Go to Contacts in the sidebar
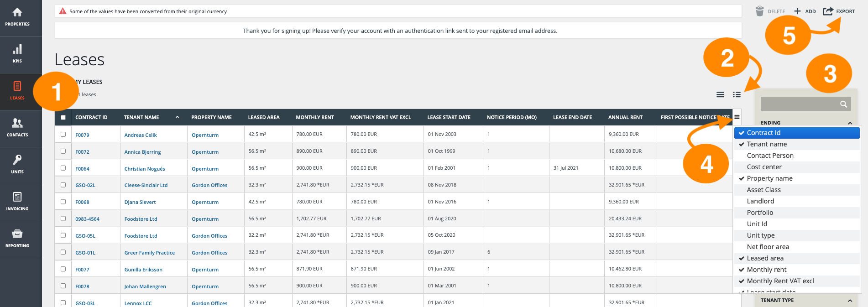The height and width of the screenshot is (307, 868). 17,127
